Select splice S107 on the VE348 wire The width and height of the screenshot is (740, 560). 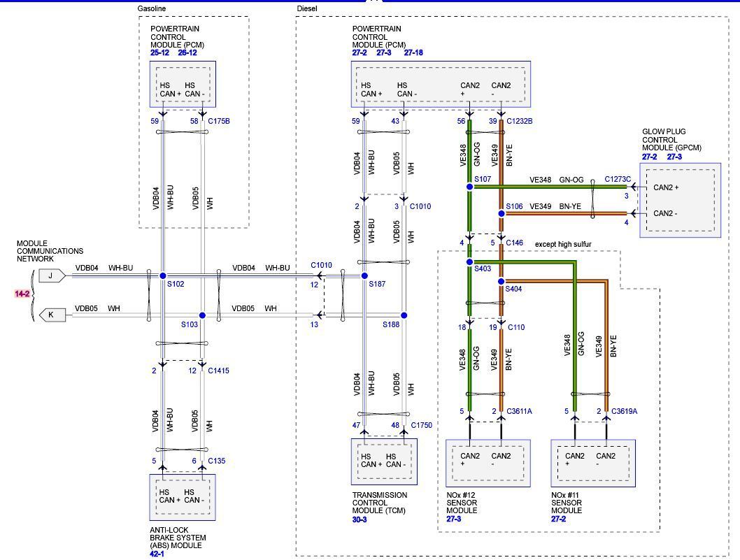tap(469, 187)
